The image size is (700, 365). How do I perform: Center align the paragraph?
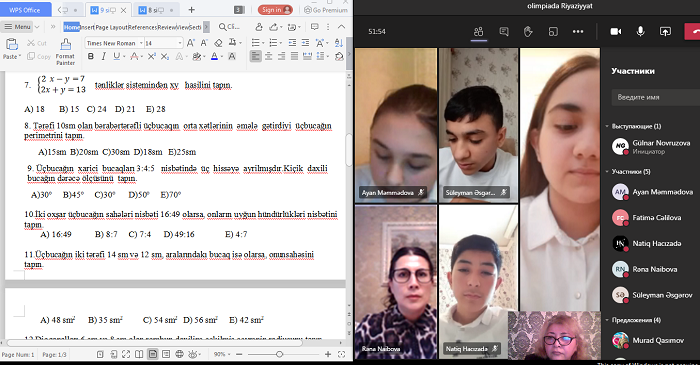pyautogui.click(x=268, y=56)
